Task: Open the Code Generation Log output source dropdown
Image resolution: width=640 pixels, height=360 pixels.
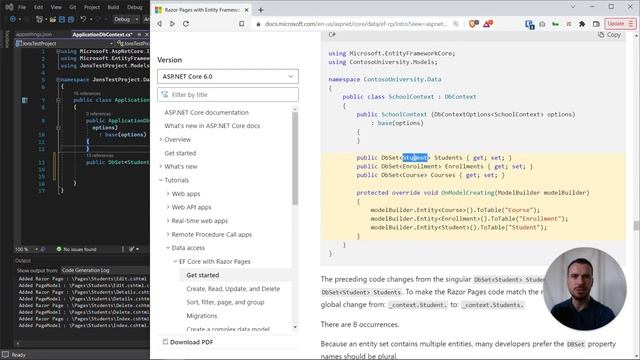Action: [x=105, y=270]
